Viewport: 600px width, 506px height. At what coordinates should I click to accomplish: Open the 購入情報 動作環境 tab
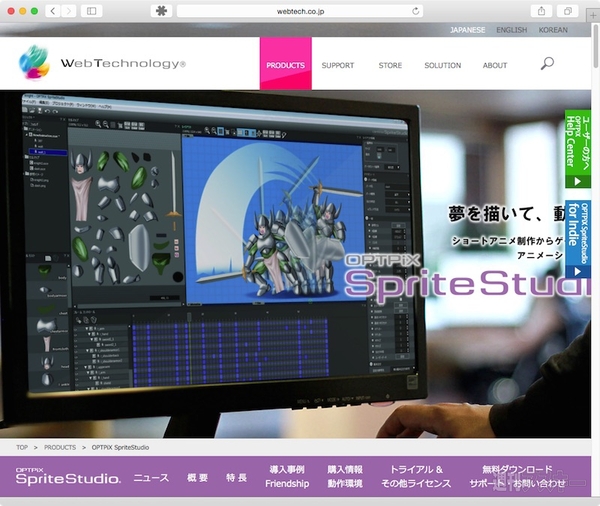(345, 477)
